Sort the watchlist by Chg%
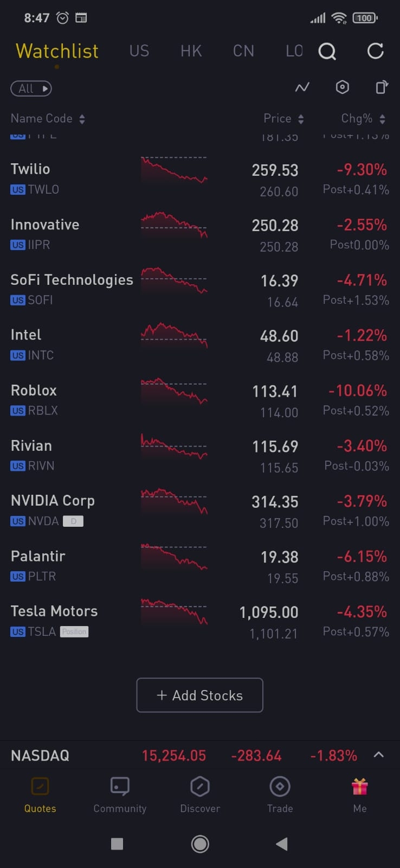 point(363,119)
